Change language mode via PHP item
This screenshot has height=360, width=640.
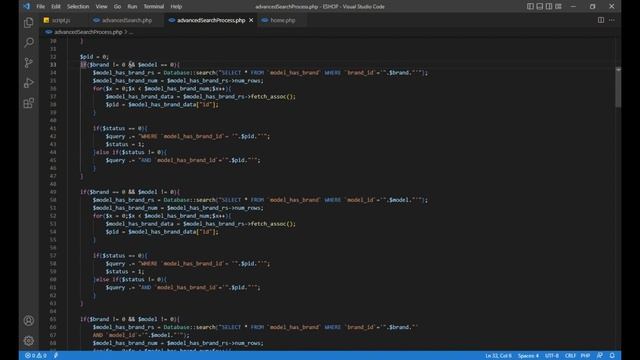pos(585,356)
